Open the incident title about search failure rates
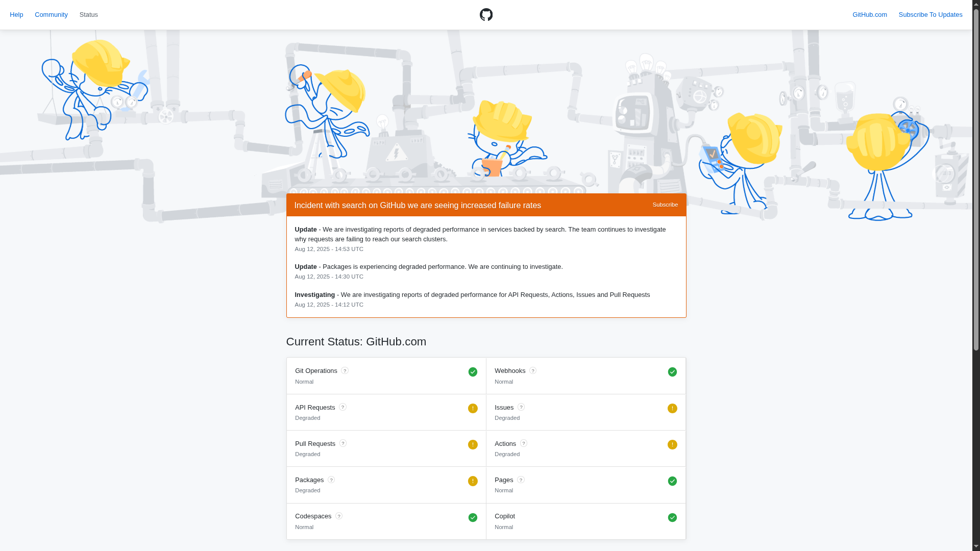 pos(418,205)
